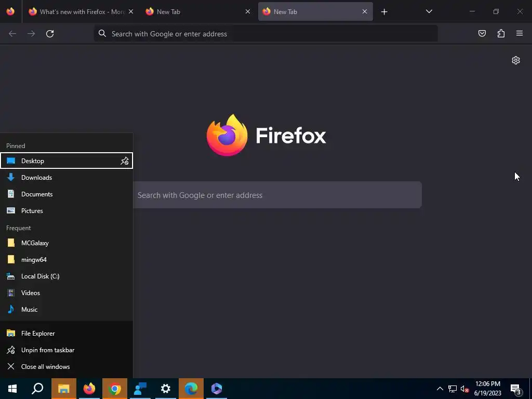Screen dimensions: 532x399
Task: Close the What's new with Firefox tab
Action: coord(131,11)
